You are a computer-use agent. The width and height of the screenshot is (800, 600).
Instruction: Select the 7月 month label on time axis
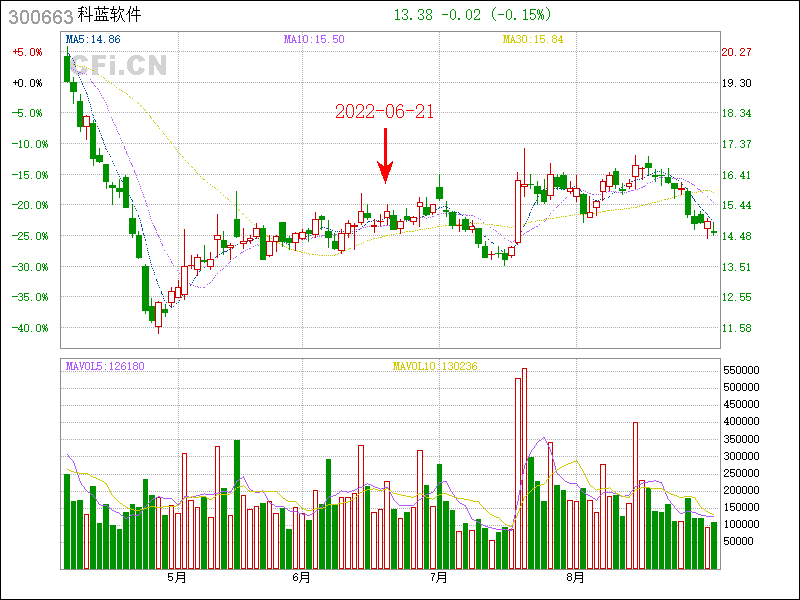[437, 578]
